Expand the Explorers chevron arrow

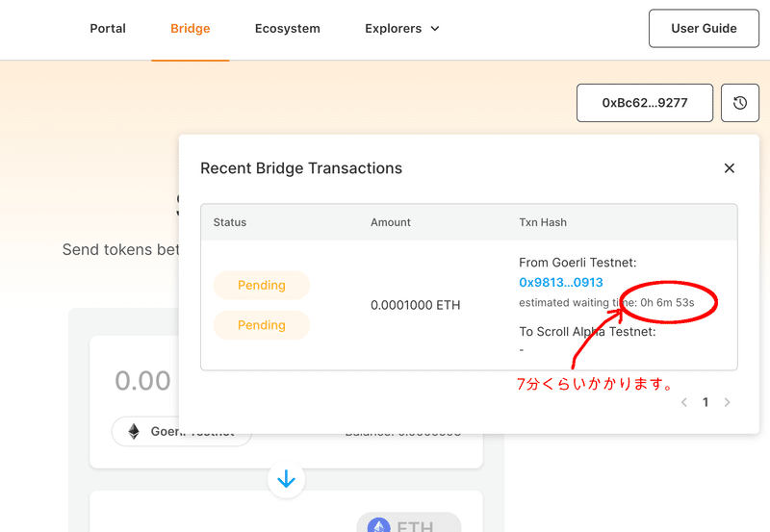[435, 29]
